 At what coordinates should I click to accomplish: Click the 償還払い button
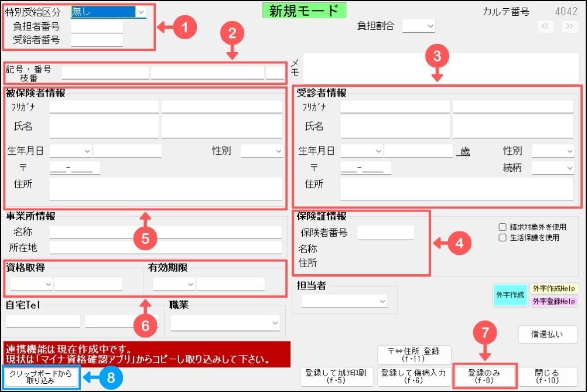[x=548, y=335]
